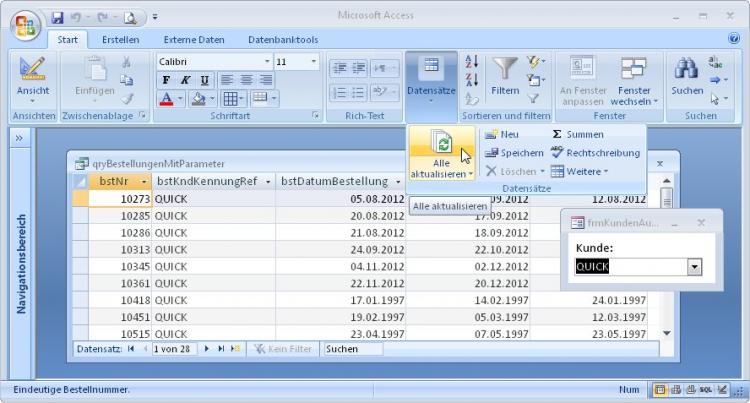Open the Calibri font name dropdown
Viewport: 750px width, 403px height.
point(266,62)
